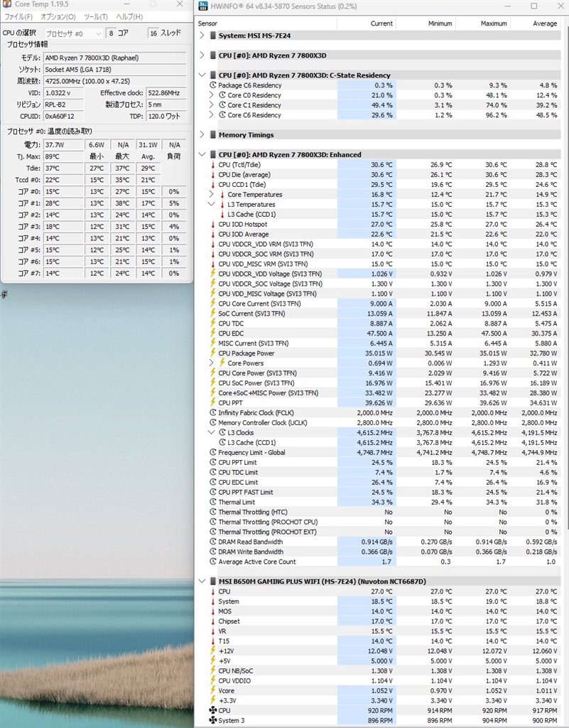Click the TDP value 120.0 ワット

(x=166, y=116)
